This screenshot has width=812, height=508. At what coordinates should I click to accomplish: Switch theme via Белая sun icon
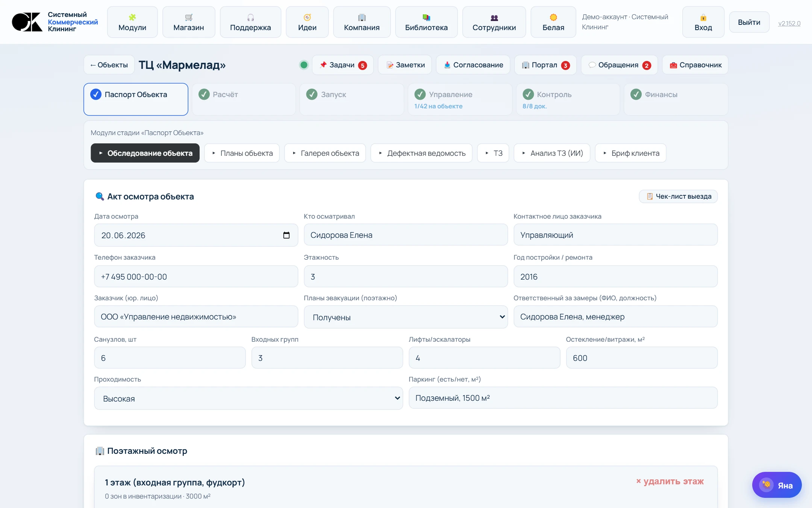(x=553, y=17)
